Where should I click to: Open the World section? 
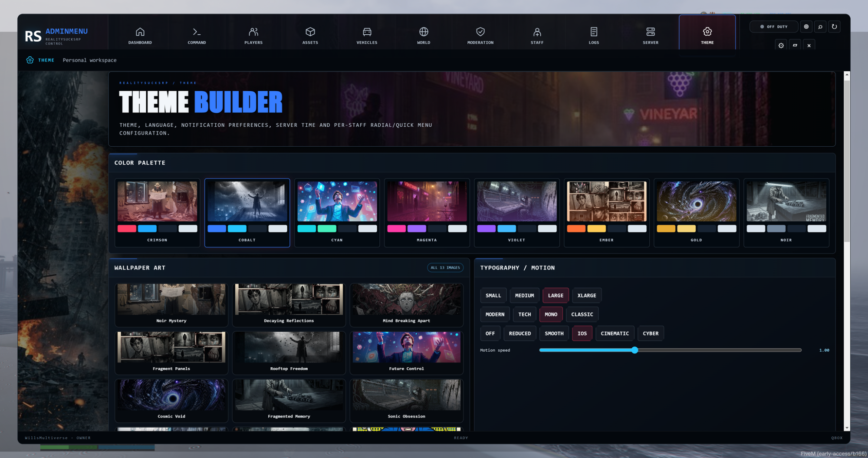click(424, 36)
